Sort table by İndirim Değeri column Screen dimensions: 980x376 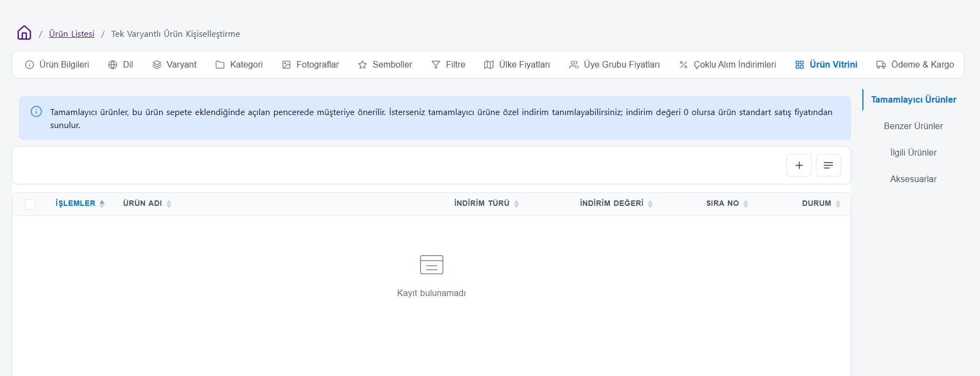point(616,204)
